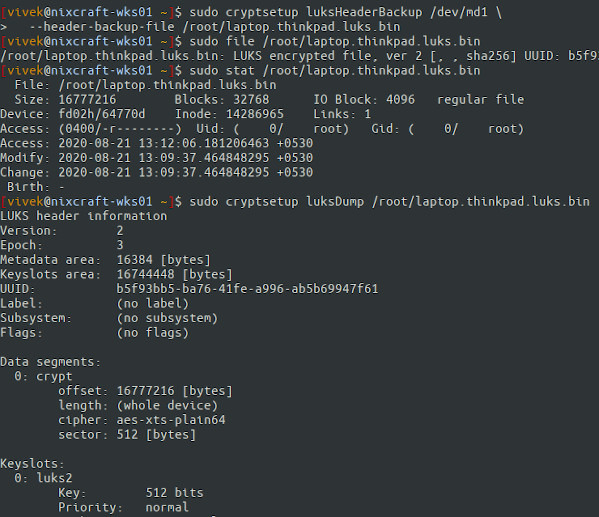The height and width of the screenshot is (517, 599).
Task: Click the sha256 text in file output
Action: coord(488,56)
